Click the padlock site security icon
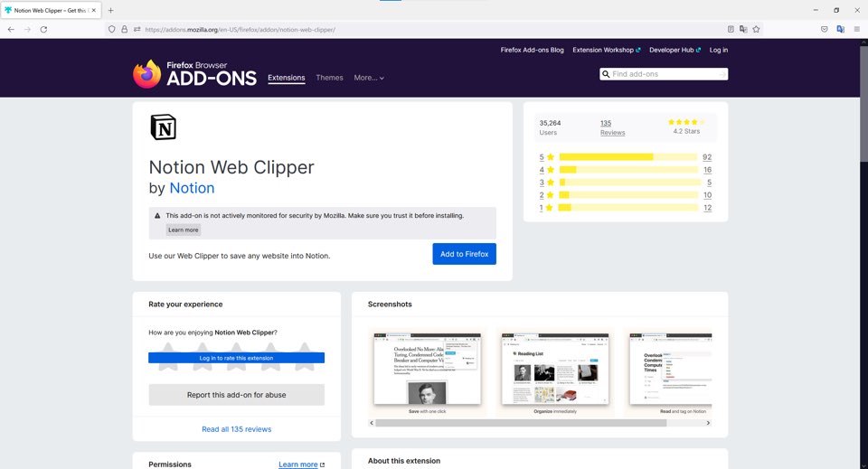Viewport: 868px width, 469px height. [125, 29]
